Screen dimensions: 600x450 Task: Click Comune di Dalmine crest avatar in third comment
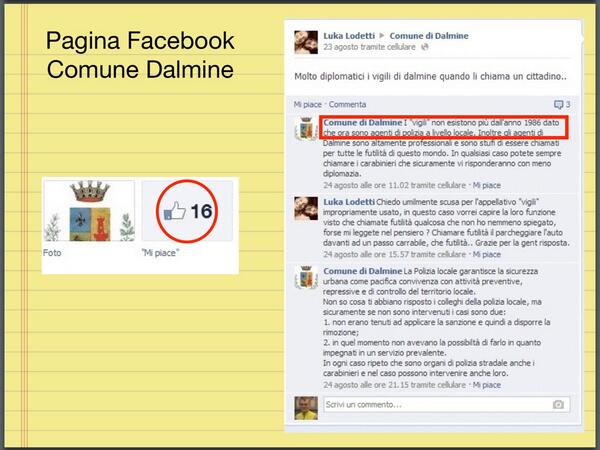[306, 277]
